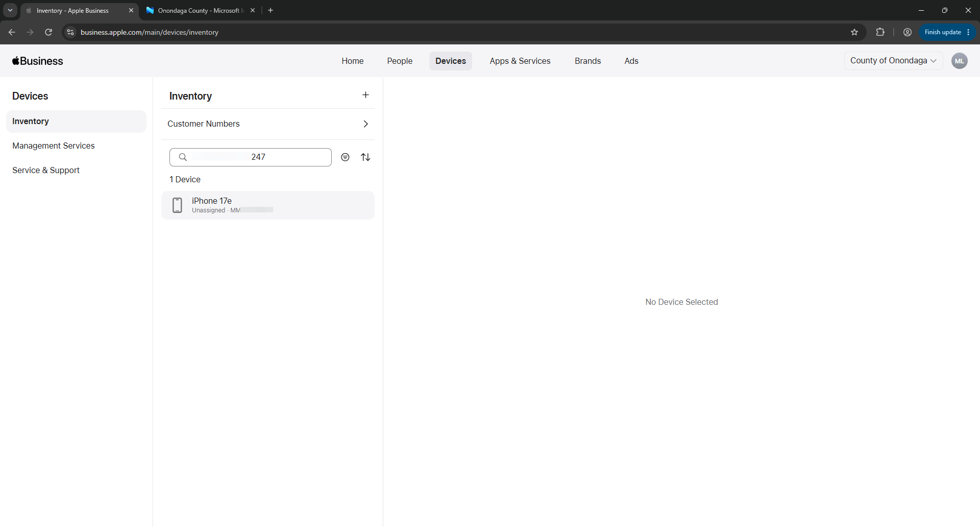This screenshot has height=527, width=980.
Task: Close the Inventory - Apple Business tab
Action: point(131,10)
